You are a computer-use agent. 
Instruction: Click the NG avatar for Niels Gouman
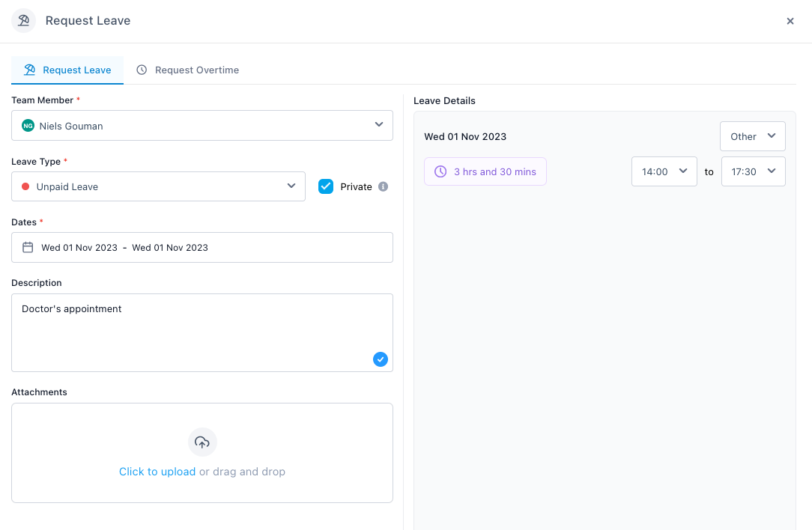pyautogui.click(x=28, y=126)
